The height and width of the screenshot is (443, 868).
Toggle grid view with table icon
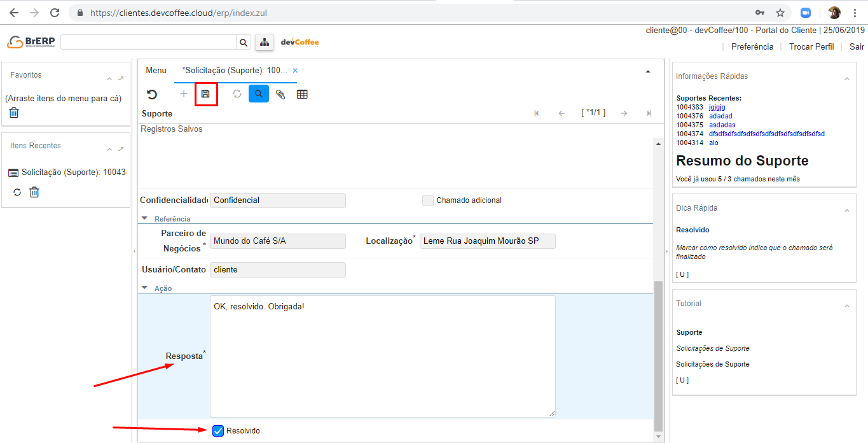[302, 94]
